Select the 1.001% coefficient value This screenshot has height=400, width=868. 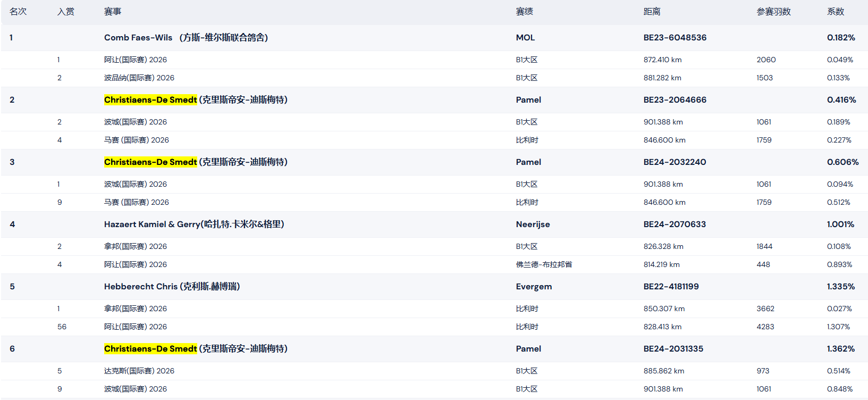click(x=841, y=224)
